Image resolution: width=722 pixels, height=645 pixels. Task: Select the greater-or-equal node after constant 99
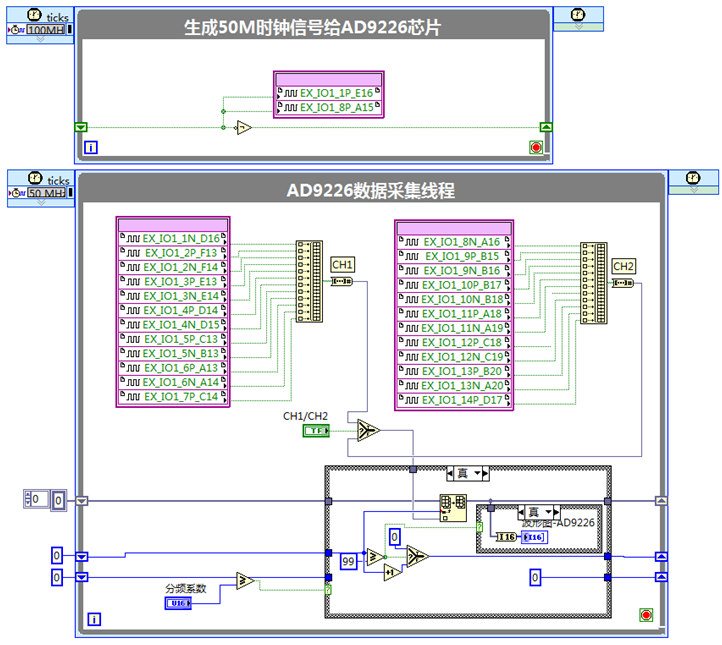375,557
